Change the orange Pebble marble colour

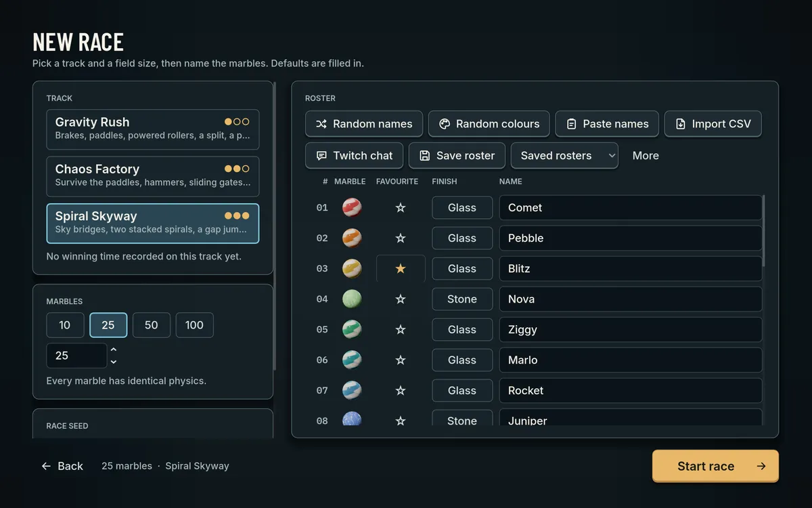(352, 238)
